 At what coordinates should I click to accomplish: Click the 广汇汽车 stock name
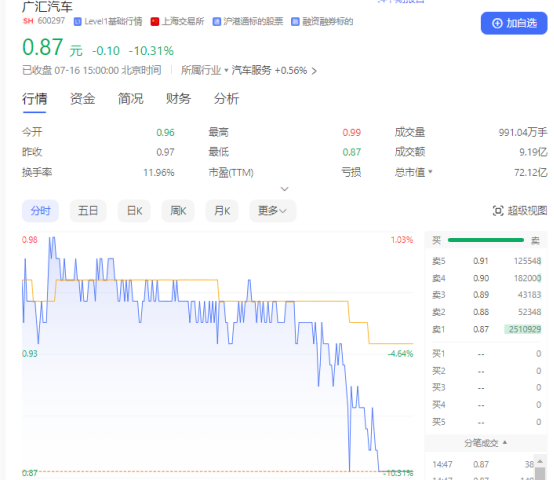(x=47, y=6)
